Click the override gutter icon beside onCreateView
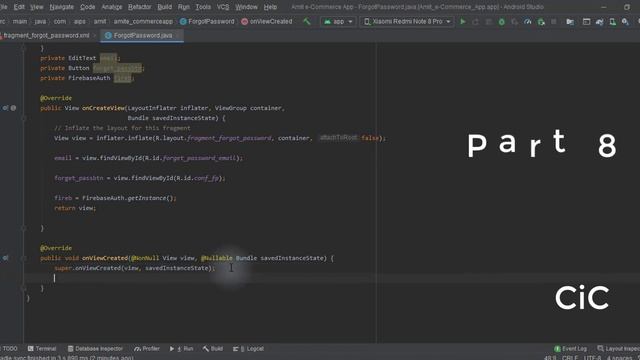The image size is (640, 360). pyautogui.click(x=6, y=108)
